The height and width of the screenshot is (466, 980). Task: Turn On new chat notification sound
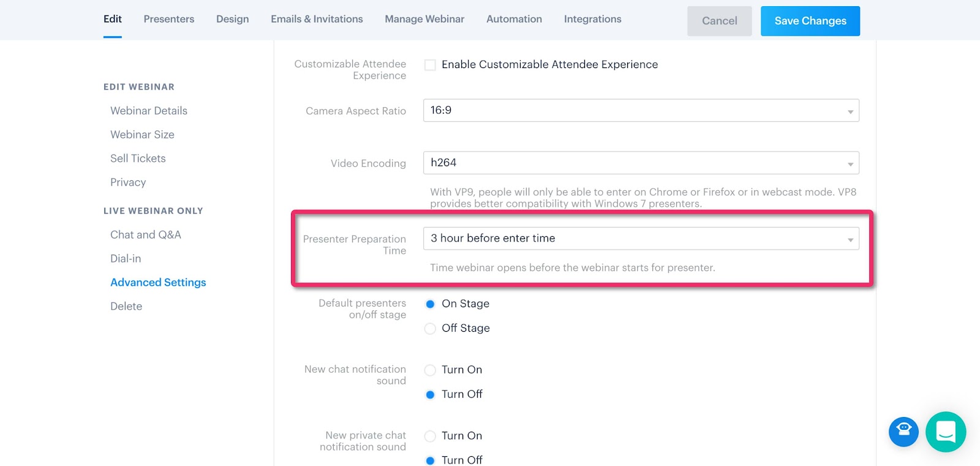[431, 370]
